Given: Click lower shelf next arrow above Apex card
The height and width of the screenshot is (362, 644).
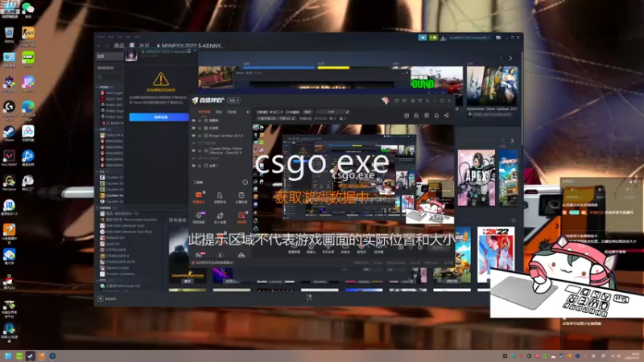Looking at the screenshot, I should tap(512, 141).
